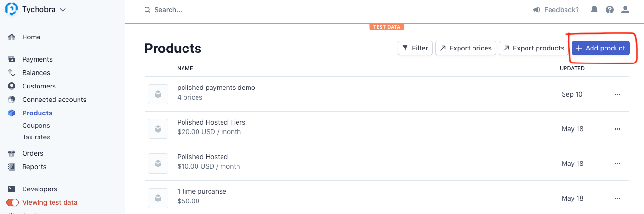Click the Tychobra account logo icon
Image resolution: width=644 pixels, height=214 pixels.
pyautogui.click(x=12, y=9)
